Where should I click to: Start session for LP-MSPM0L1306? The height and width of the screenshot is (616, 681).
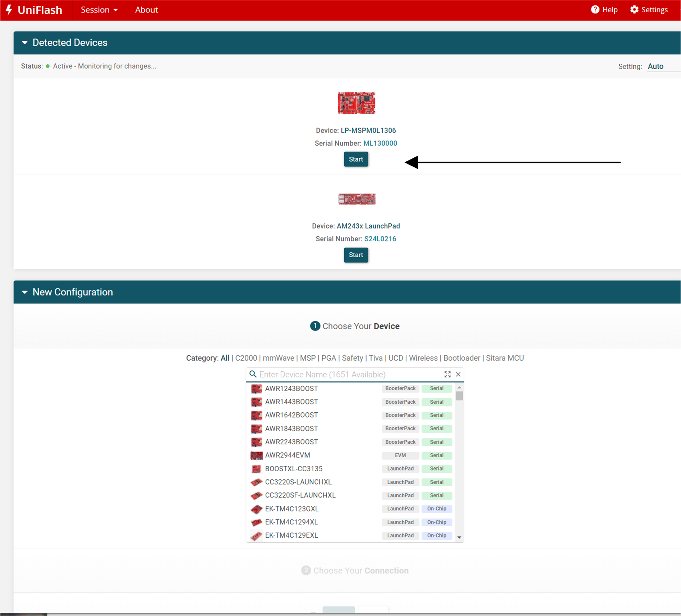click(356, 159)
